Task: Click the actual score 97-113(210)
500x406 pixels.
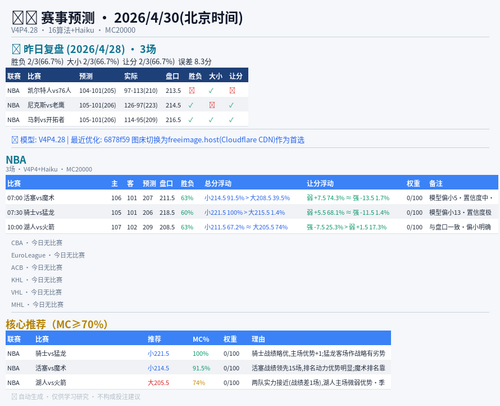Action: [141, 91]
